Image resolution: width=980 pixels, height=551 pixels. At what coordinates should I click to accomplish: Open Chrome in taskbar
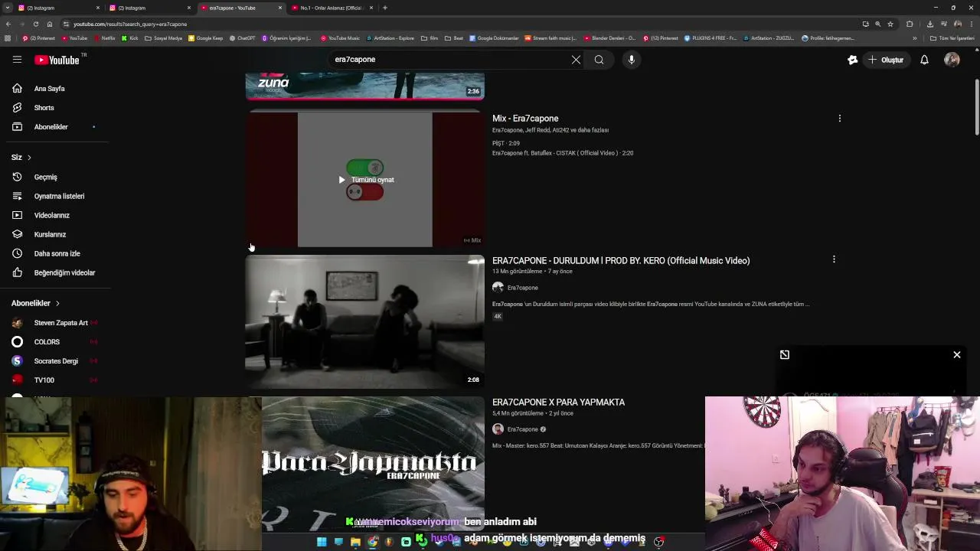coord(372,542)
